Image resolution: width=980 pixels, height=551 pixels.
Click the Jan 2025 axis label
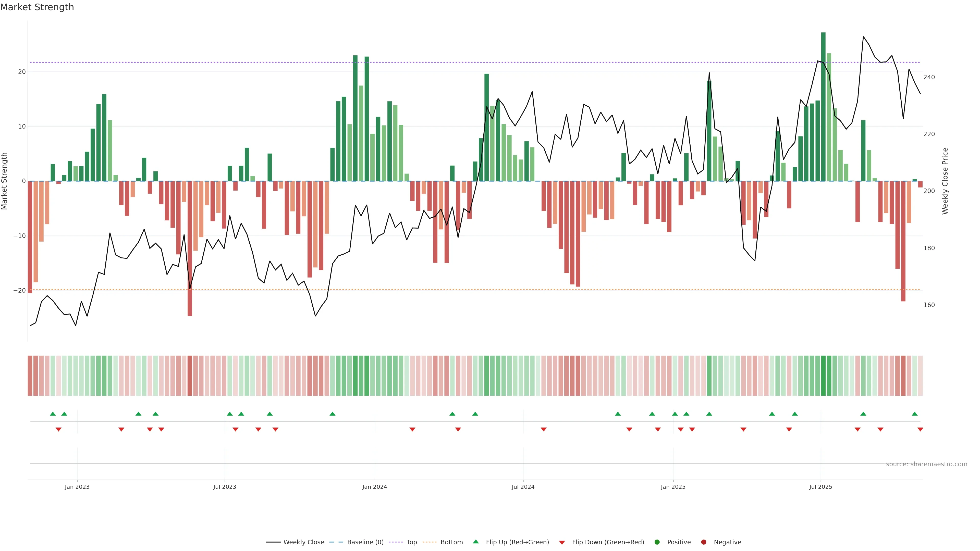673,487
